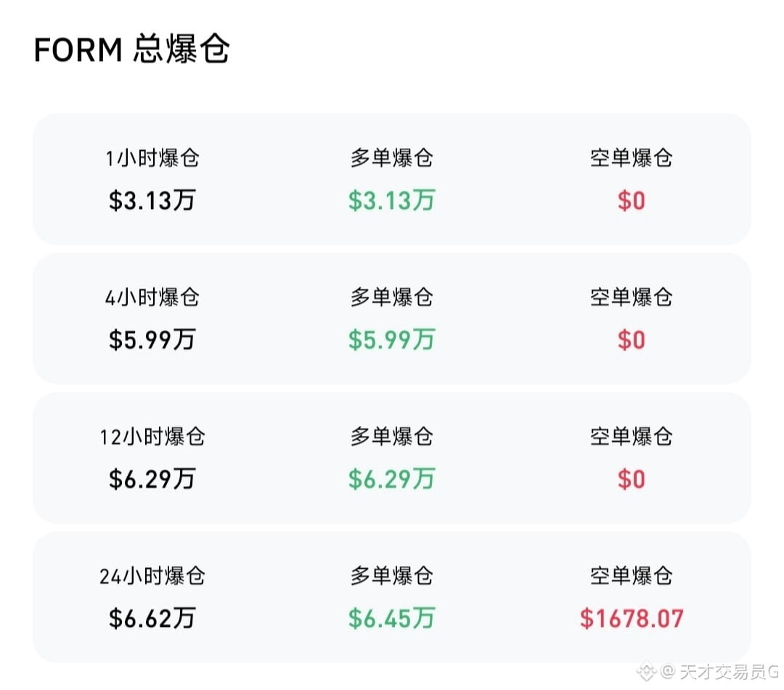Select the 4-hour total $5.99万 value
The width and height of the screenshot is (784, 690).
point(152,340)
